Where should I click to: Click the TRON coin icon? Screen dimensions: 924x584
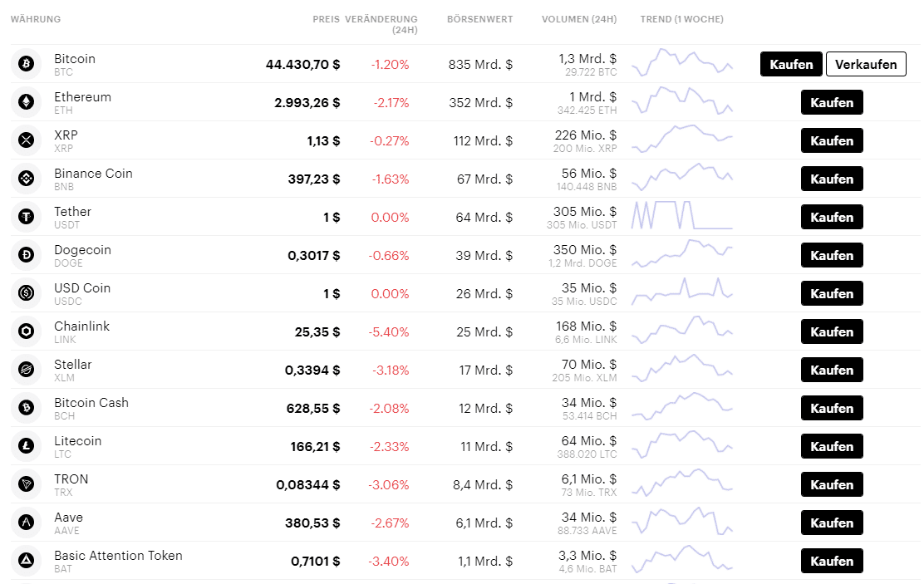coord(26,484)
